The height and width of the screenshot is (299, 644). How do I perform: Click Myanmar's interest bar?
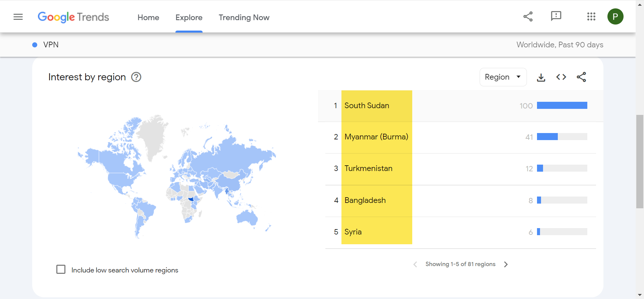[x=562, y=137]
